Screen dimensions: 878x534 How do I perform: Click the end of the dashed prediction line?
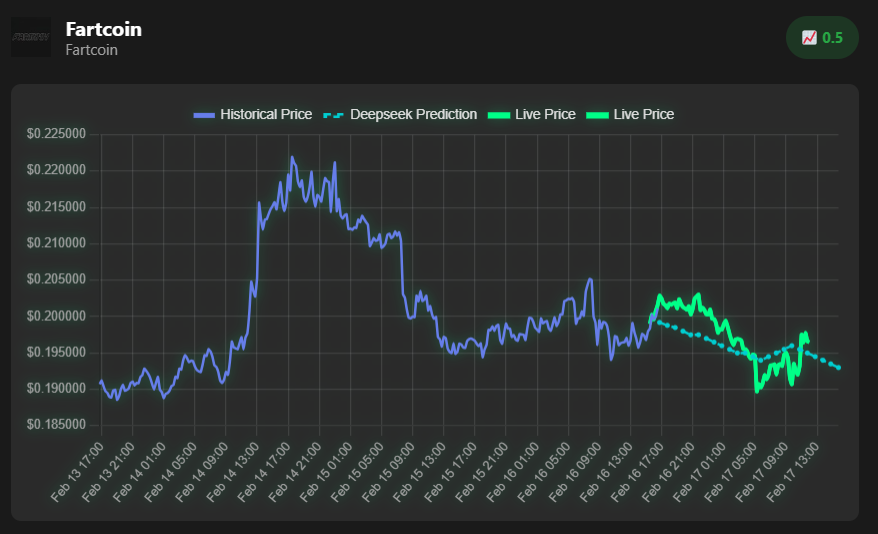pos(839,368)
